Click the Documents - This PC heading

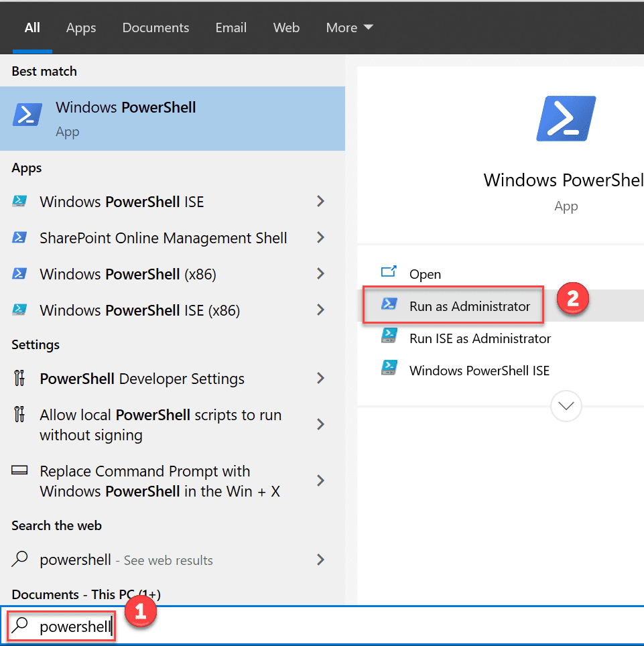86,594
